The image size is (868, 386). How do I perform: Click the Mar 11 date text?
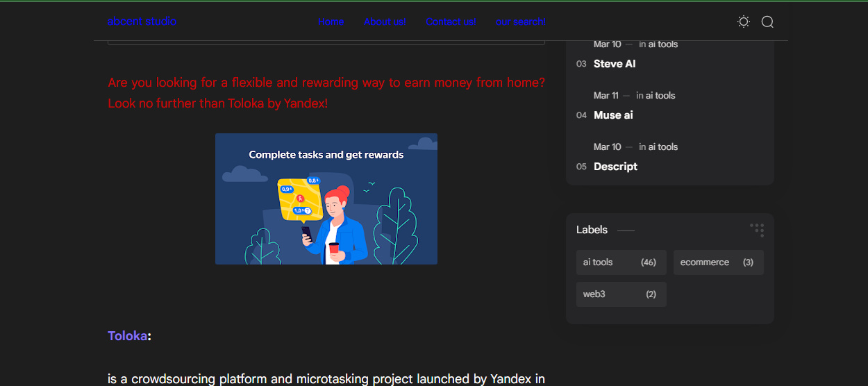pyautogui.click(x=606, y=96)
